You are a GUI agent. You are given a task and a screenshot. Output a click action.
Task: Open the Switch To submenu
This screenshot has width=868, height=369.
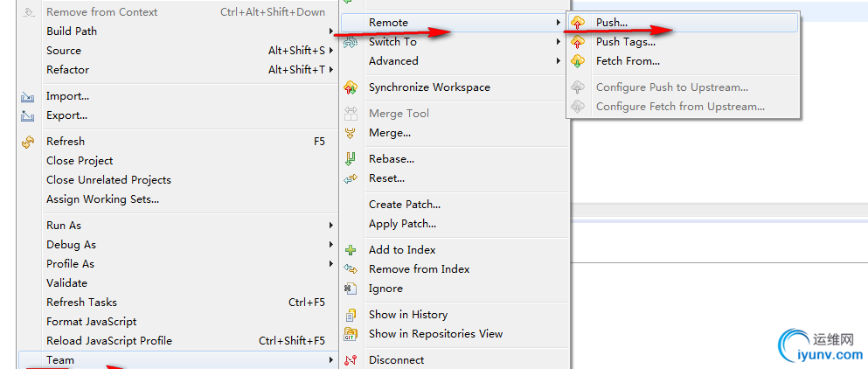coord(392,42)
